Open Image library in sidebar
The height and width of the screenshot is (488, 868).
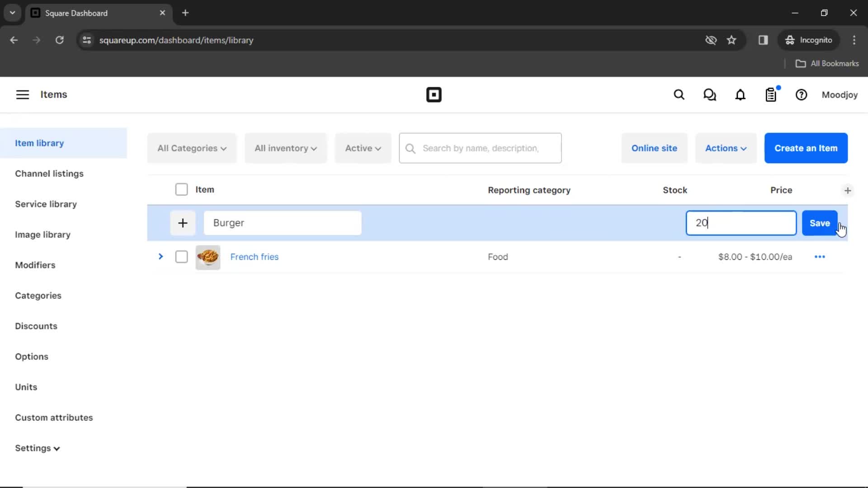(42, 235)
